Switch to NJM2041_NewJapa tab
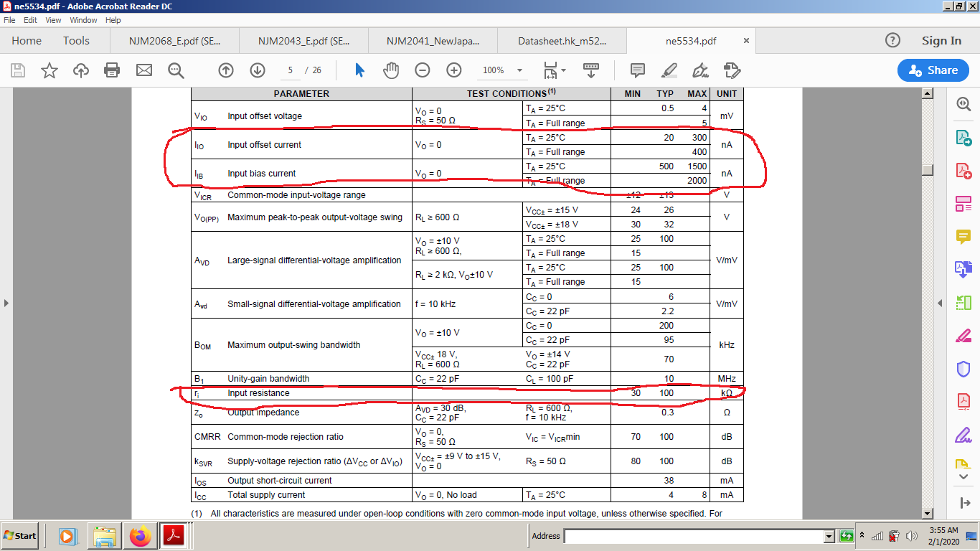The image size is (980, 551). tap(433, 41)
